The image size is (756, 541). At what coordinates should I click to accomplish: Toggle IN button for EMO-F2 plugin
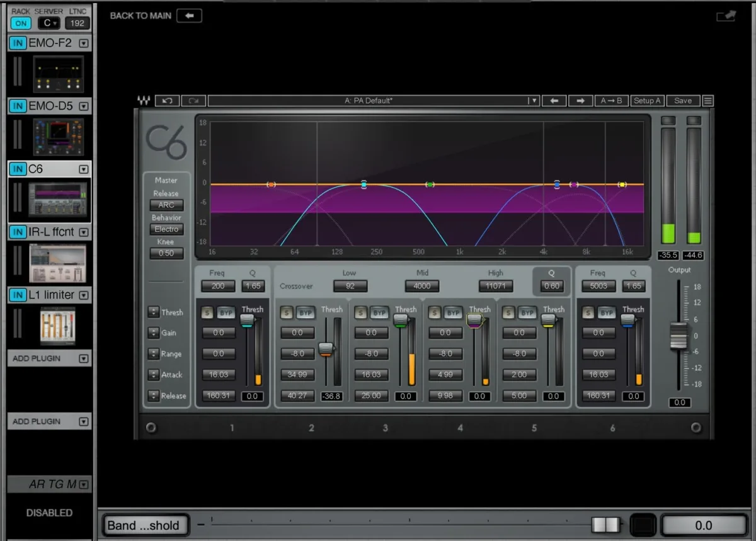point(18,43)
